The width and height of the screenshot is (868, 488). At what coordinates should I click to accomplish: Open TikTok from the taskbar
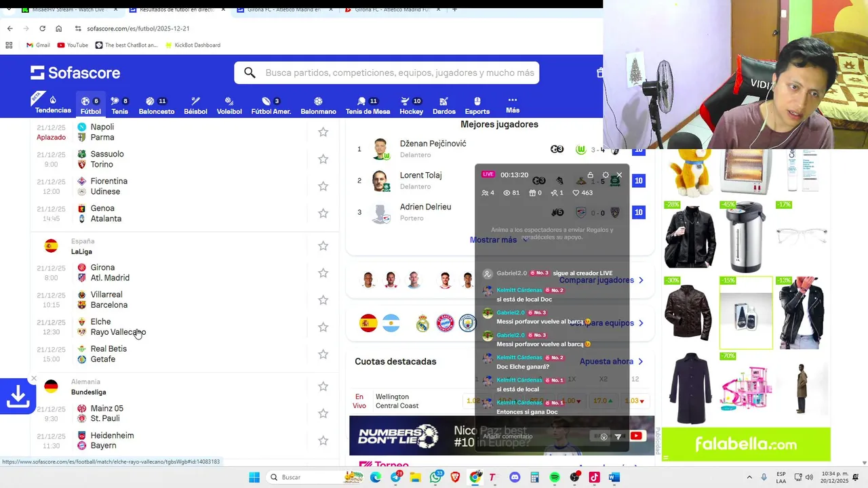pyautogui.click(x=594, y=477)
